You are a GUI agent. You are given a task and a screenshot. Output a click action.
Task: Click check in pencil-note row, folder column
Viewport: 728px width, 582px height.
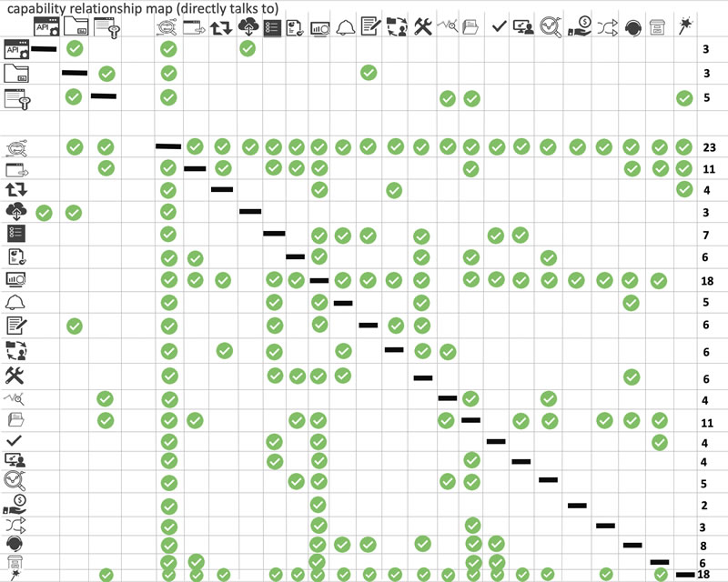(75, 325)
